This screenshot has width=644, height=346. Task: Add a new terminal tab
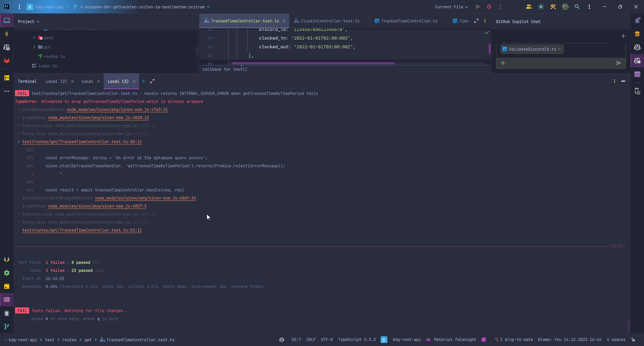coord(144,81)
